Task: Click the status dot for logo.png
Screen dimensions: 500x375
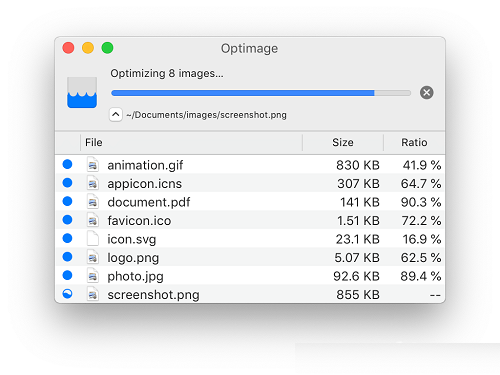Action: pos(67,257)
